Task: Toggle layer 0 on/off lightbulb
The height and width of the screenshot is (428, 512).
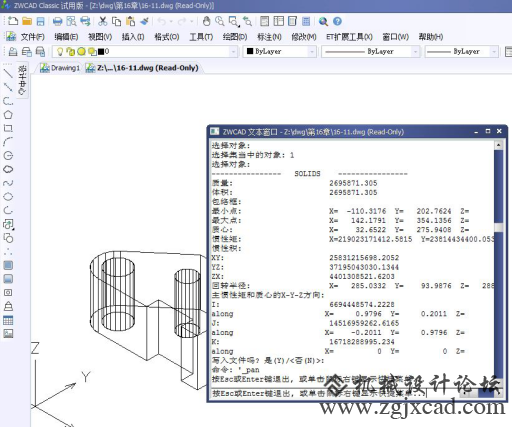Action: [x=60, y=51]
